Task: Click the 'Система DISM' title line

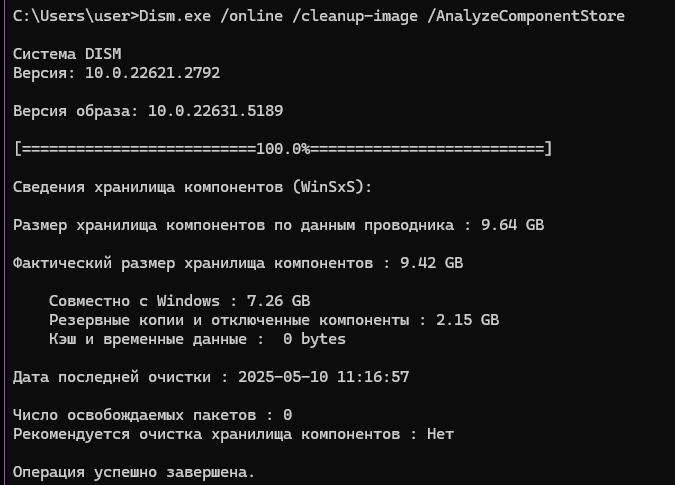Action: [67, 54]
